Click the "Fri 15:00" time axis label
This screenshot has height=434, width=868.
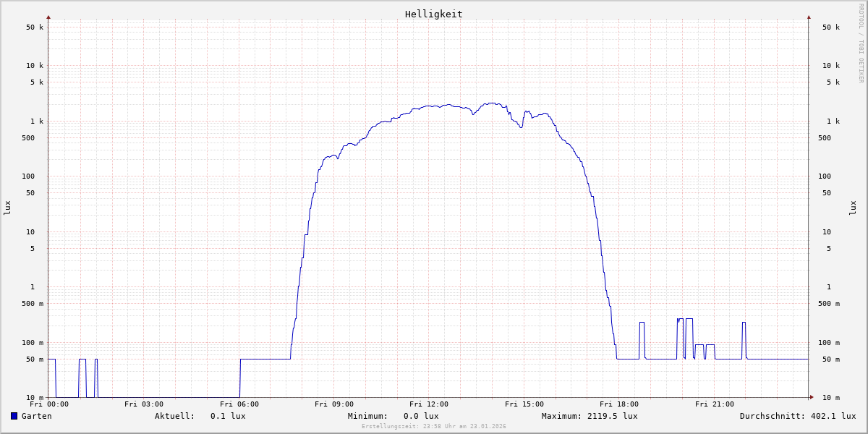(524, 404)
